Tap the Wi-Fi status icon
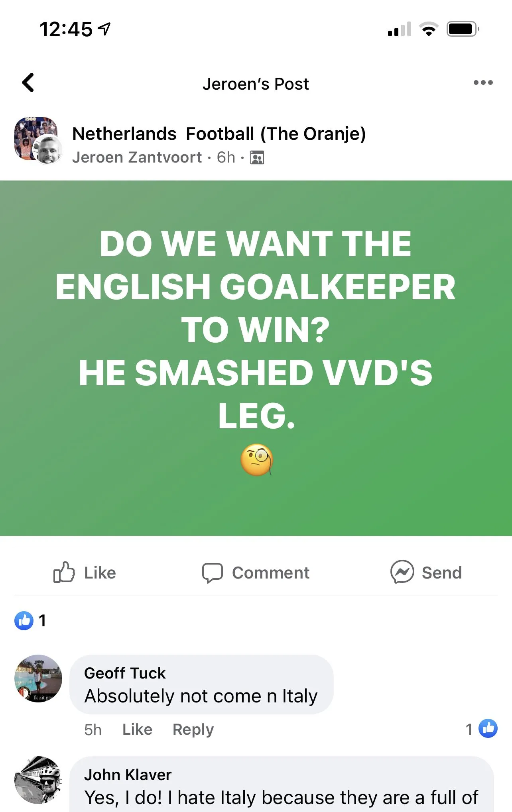The width and height of the screenshot is (512, 812). [x=429, y=29]
